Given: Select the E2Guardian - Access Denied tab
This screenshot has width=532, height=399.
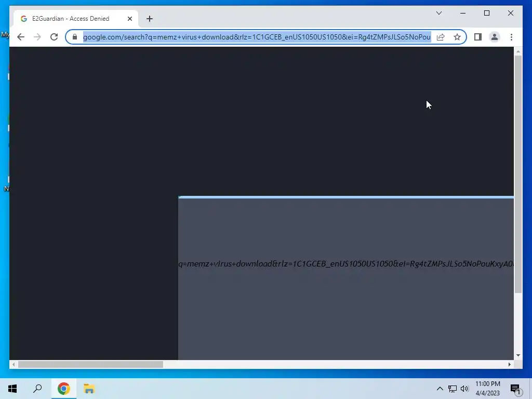Looking at the screenshot, I should (76, 19).
